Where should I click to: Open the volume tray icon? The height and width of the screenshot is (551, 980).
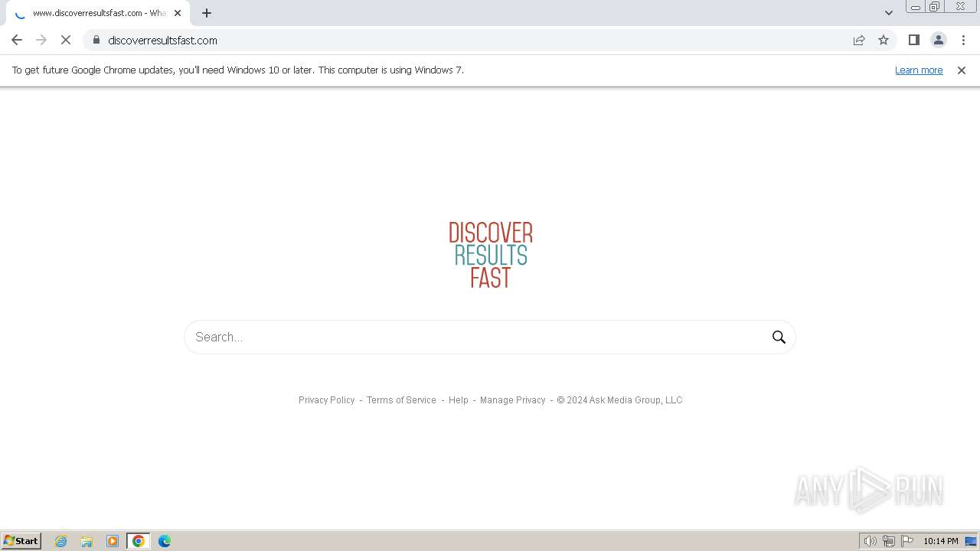pos(870,541)
